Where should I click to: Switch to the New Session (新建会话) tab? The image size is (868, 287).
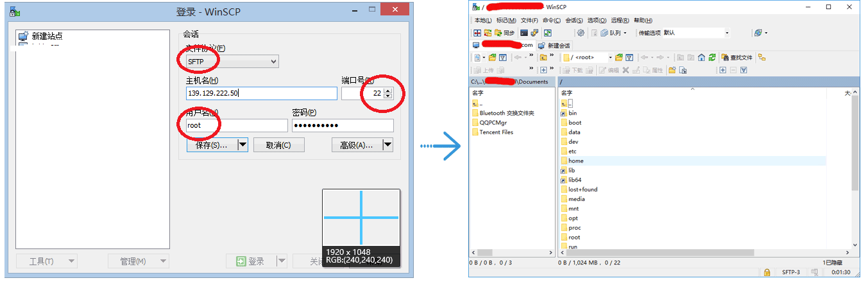[554, 46]
